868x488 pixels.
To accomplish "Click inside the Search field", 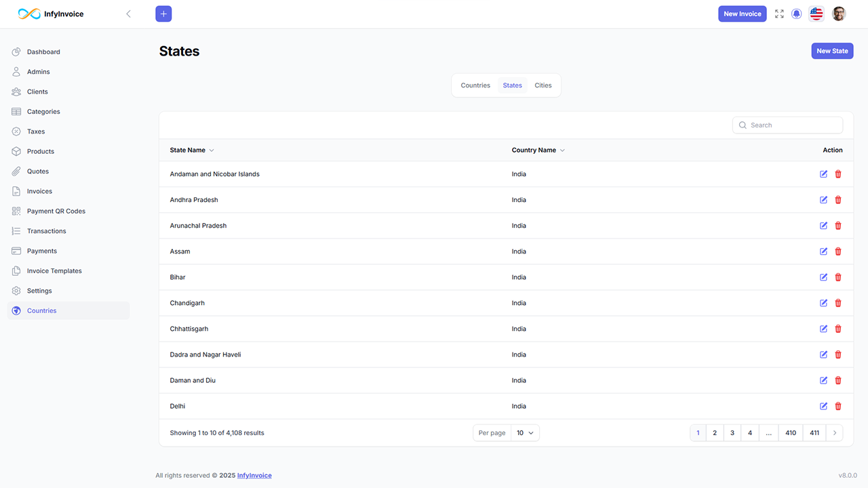I will [787, 125].
